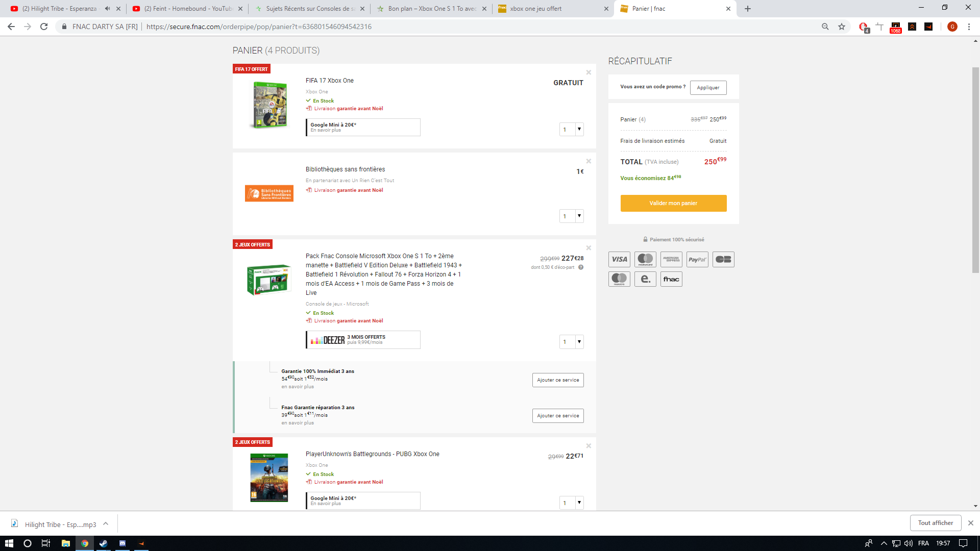Viewport: 980px width, 551px height.
Task: Bookmark this page with the star icon
Action: click(x=842, y=27)
